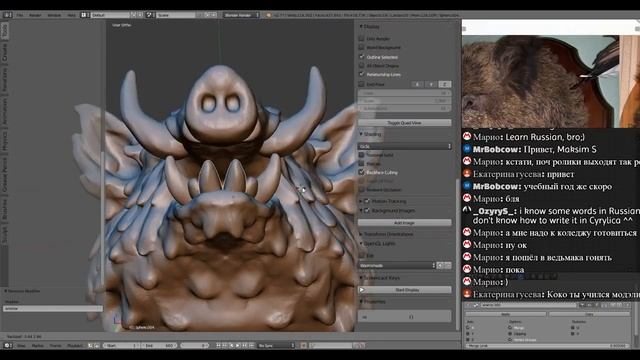Disable Relationship Lines checkbox

(x=361, y=74)
